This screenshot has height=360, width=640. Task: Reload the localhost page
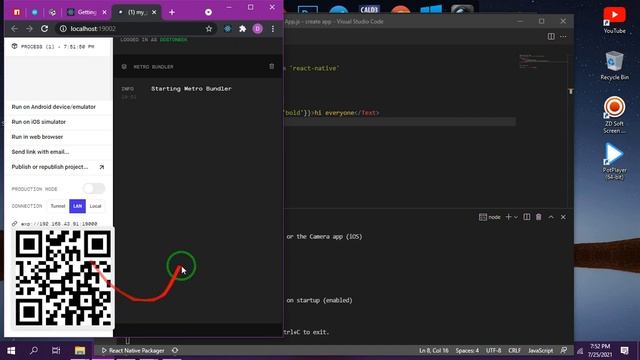[44, 29]
